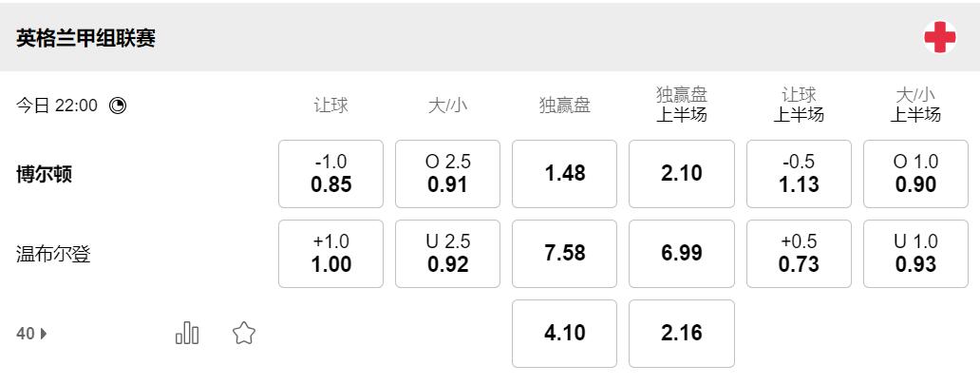Screen dimensions: 980x385
Task: Open match statistics bar chart icon
Action: point(187,333)
